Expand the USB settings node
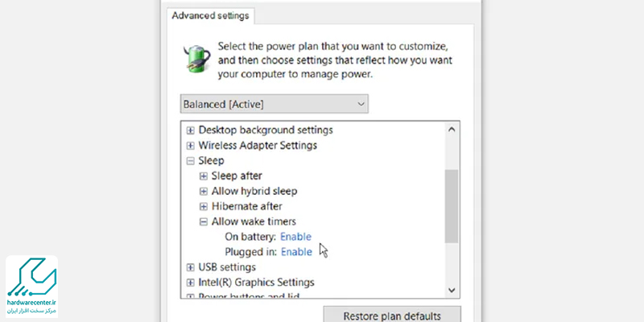 click(191, 267)
